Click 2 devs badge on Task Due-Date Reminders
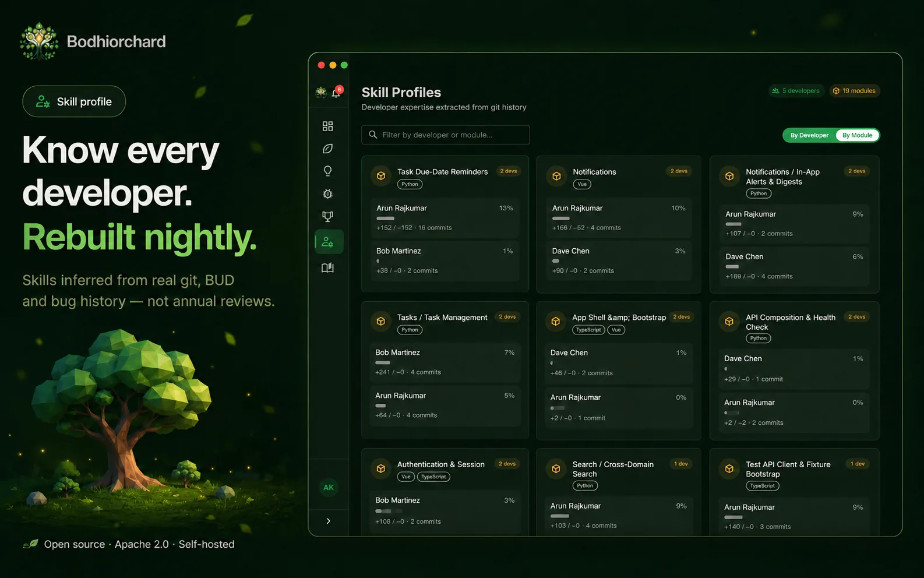The height and width of the screenshot is (578, 924). pos(509,171)
